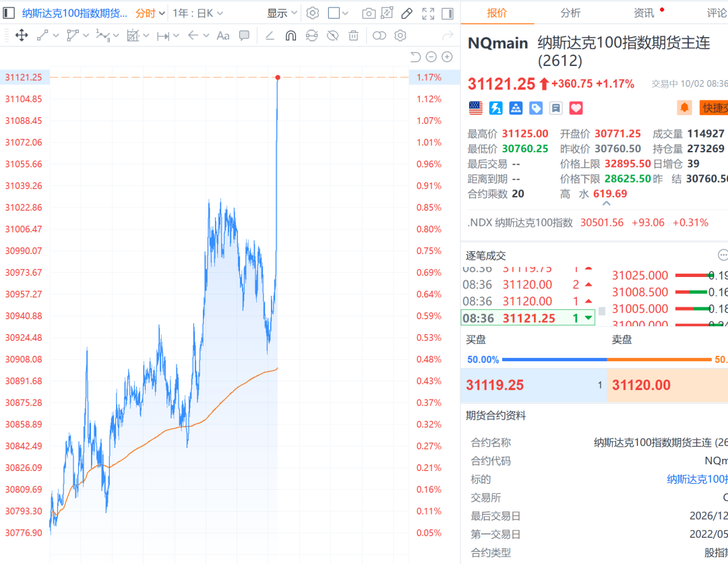The width and height of the screenshot is (728, 564).
Task: Select the angle drawing tool
Action: coord(270,35)
